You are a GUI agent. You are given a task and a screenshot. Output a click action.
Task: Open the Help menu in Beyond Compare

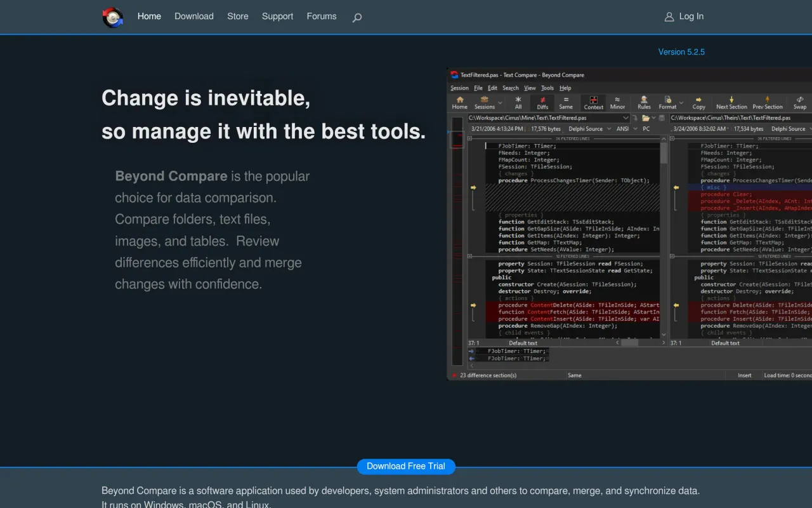pos(565,88)
